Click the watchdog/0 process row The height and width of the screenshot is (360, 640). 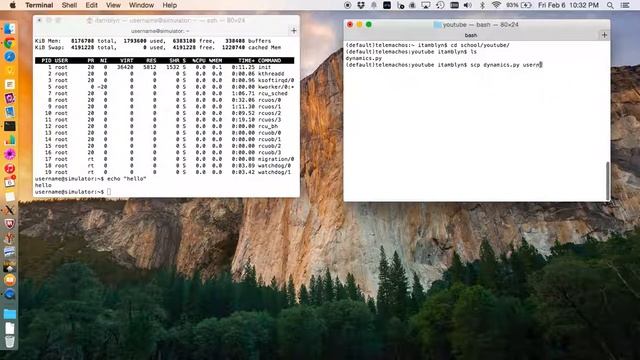click(x=164, y=166)
